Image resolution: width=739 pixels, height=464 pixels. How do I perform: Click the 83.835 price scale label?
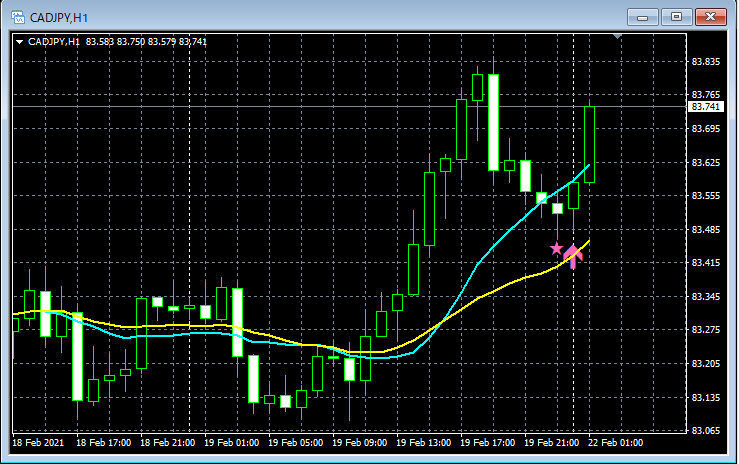[x=706, y=62]
